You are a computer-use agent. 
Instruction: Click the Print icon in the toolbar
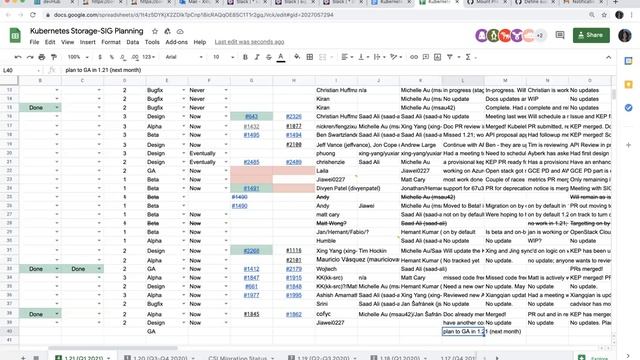click(x=42, y=57)
